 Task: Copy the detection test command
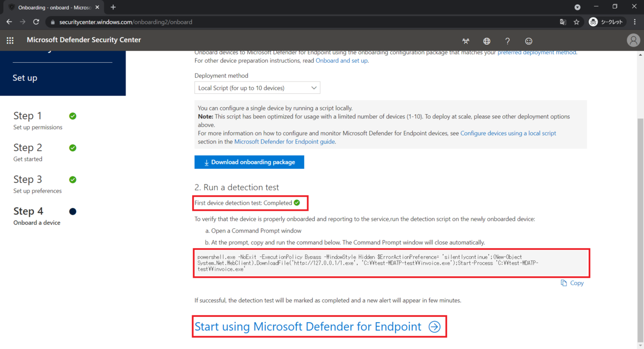[x=572, y=283]
